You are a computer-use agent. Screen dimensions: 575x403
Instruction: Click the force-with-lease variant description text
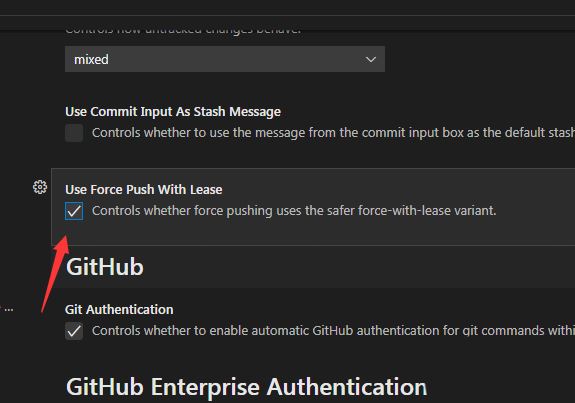pyautogui.click(x=294, y=211)
